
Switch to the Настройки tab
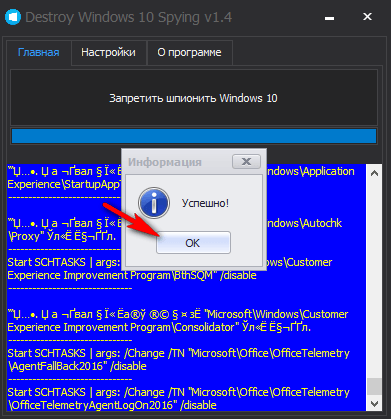108,52
